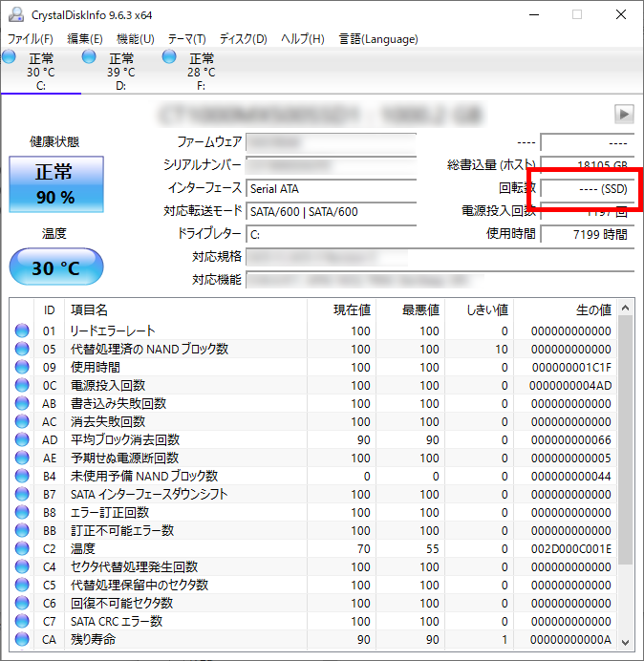The width and height of the screenshot is (644, 661).
Task: Click the threshold value 10 in row 05
Action: click(502, 349)
